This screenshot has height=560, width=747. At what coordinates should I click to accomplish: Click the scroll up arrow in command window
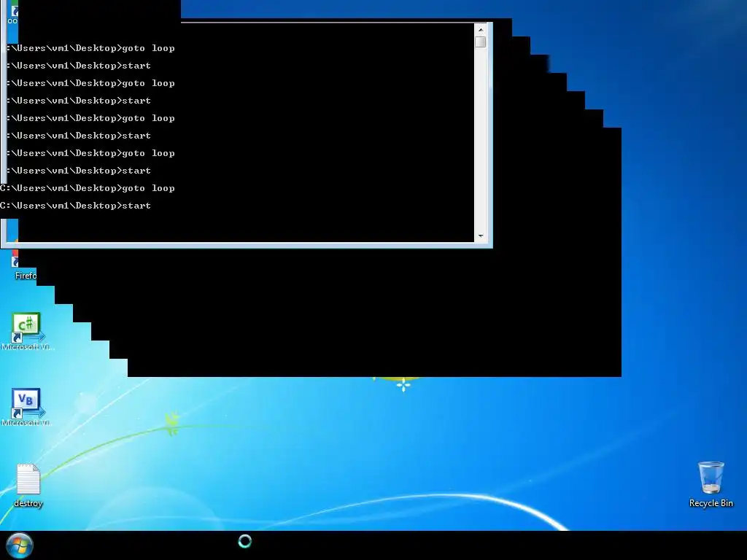coord(480,29)
